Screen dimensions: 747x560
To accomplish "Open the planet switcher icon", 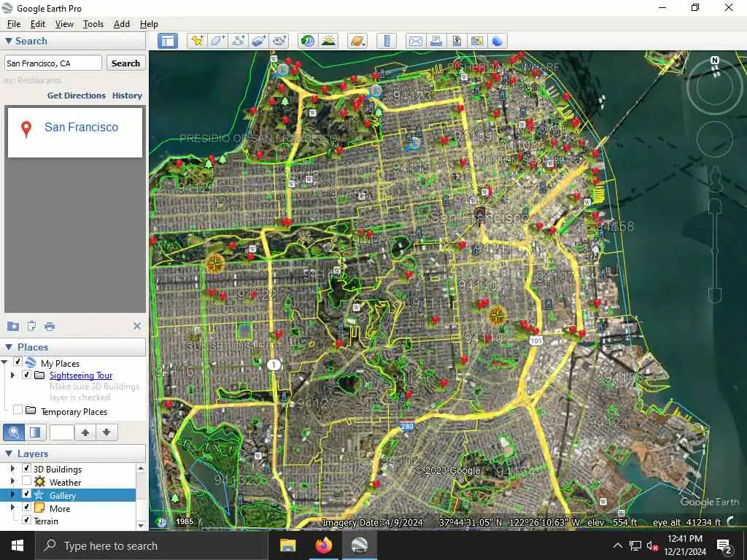I will click(357, 41).
